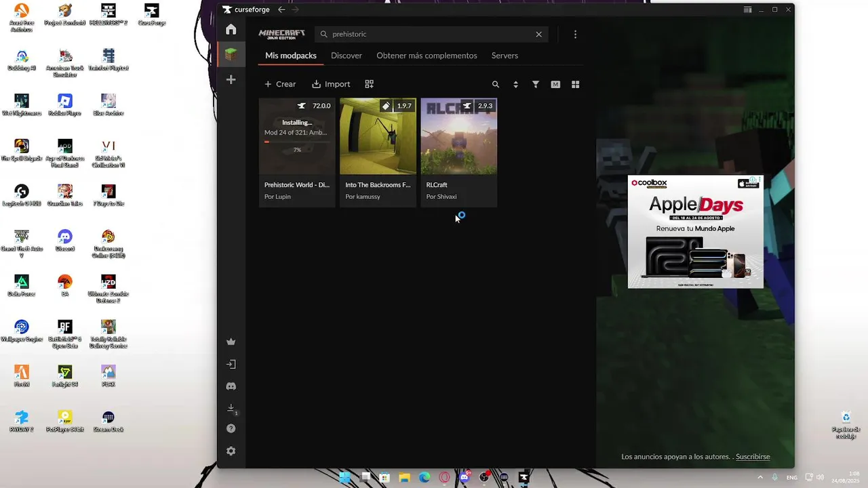Switch to grid view layout icon
This screenshot has height=488, width=868.
click(576, 85)
